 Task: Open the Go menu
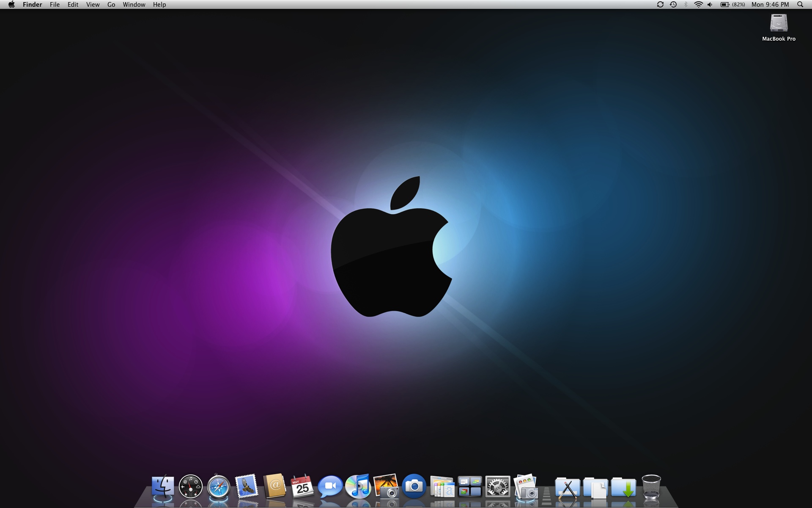tap(111, 5)
